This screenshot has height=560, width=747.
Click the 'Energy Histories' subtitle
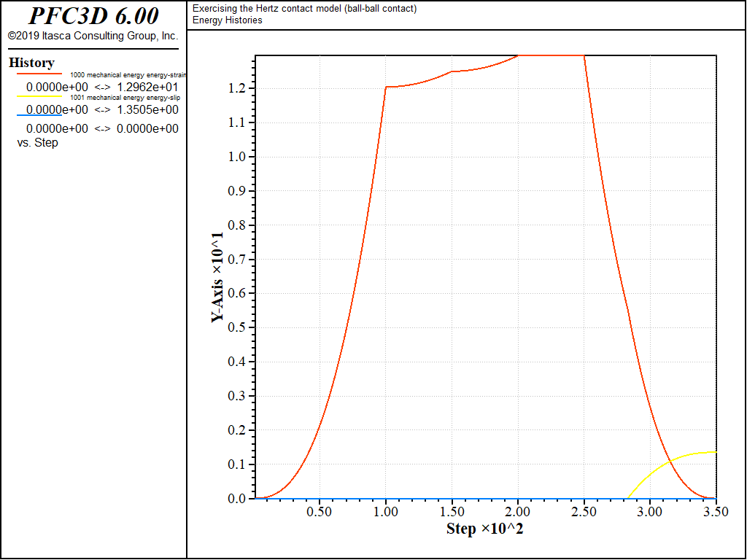228,20
